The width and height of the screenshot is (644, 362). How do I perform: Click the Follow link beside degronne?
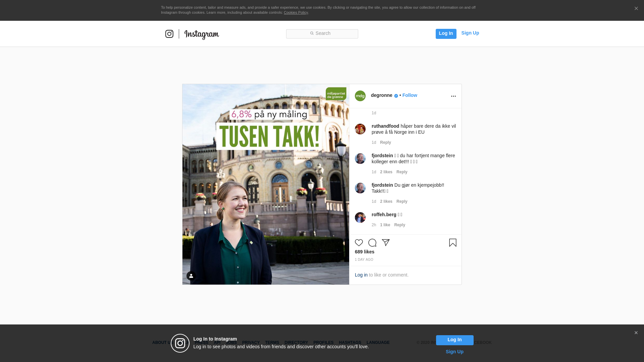(x=410, y=95)
